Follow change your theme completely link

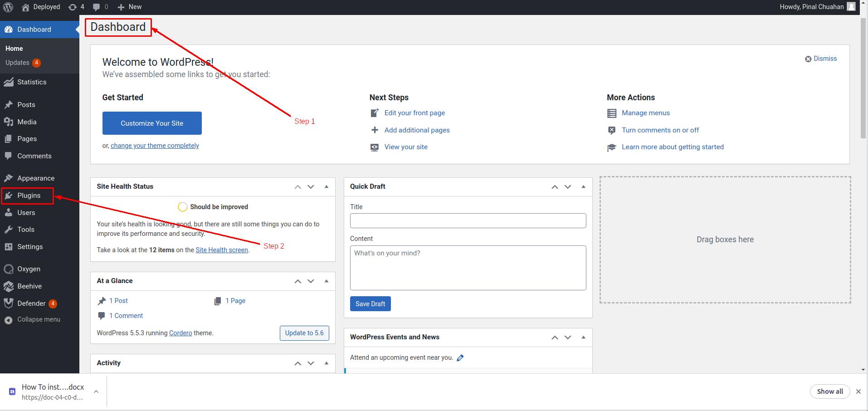click(155, 146)
